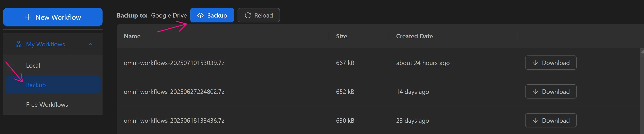Download the backup from 14 days ago
Viewport: 644px width, 134px height.
click(x=551, y=92)
